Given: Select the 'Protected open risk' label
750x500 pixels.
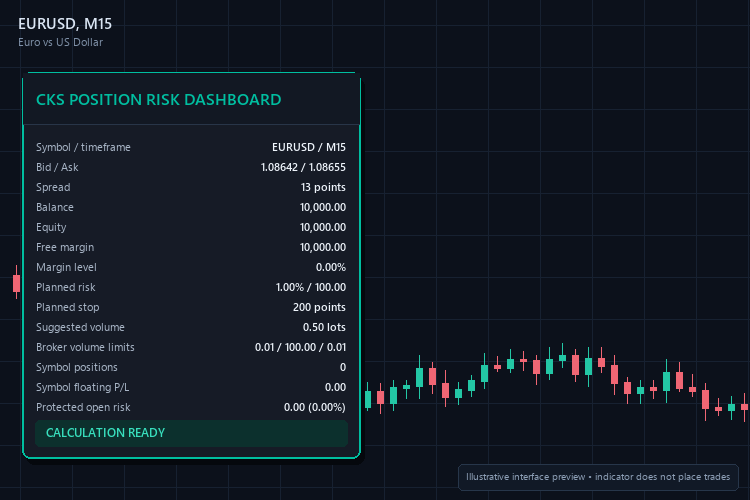Looking at the screenshot, I should pyautogui.click(x=83, y=408).
